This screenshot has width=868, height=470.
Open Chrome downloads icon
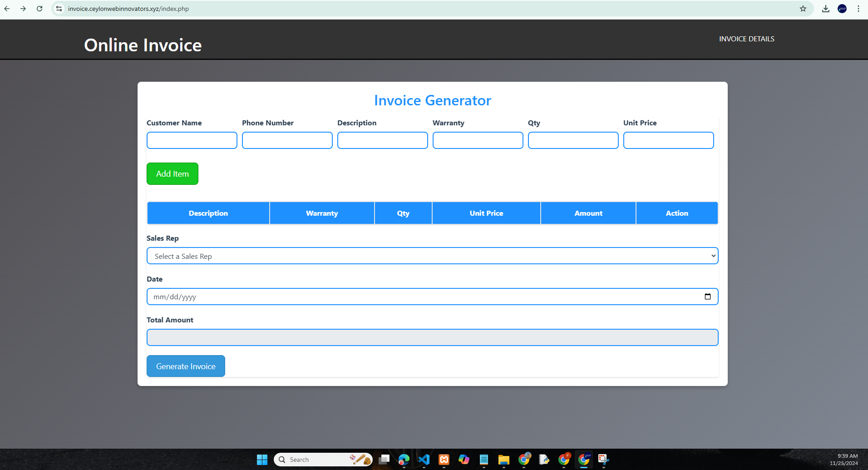coord(826,9)
